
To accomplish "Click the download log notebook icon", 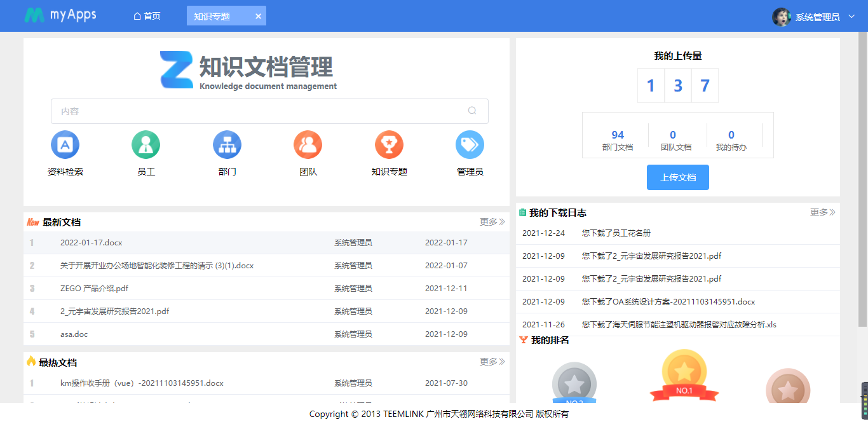I will 524,212.
